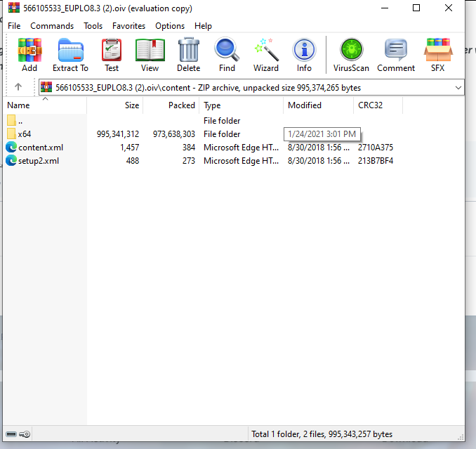The height and width of the screenshot is (449, 476).
Task: Click content.xml packed value 384
Action: click(189, 148)
